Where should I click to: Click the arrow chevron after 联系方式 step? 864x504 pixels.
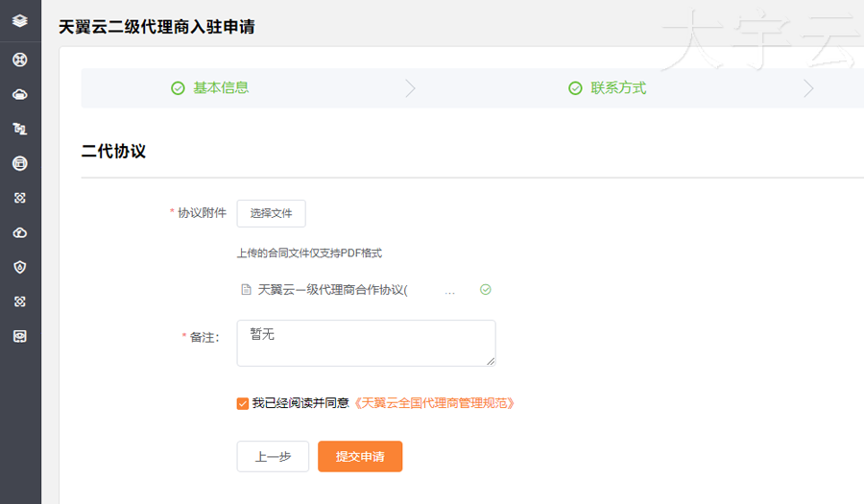click(x=808, y=88)
